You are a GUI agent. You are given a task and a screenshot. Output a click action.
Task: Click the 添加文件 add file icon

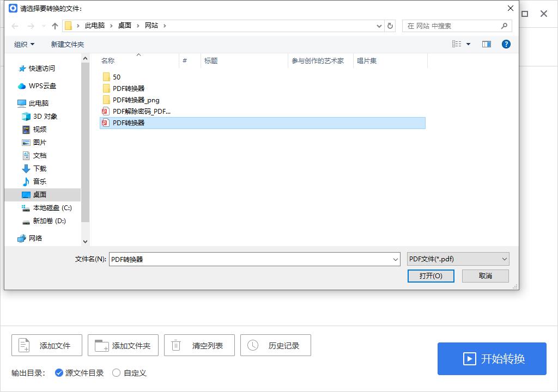tap(23, 345)
